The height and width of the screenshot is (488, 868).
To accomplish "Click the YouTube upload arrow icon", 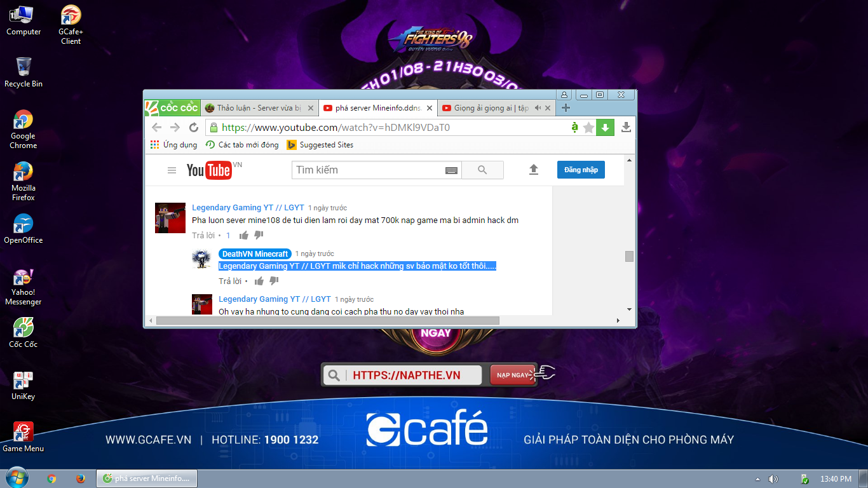I will click(534, 170).
